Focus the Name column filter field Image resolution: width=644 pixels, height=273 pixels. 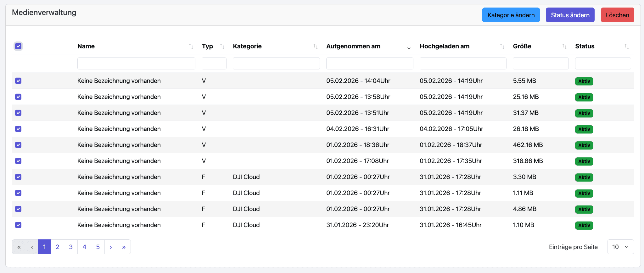coord(136,63)
